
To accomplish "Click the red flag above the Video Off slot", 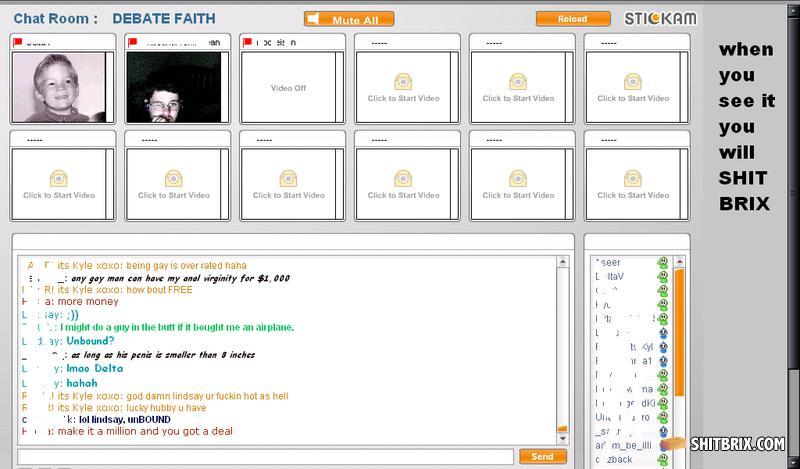I will coord(247,42).
